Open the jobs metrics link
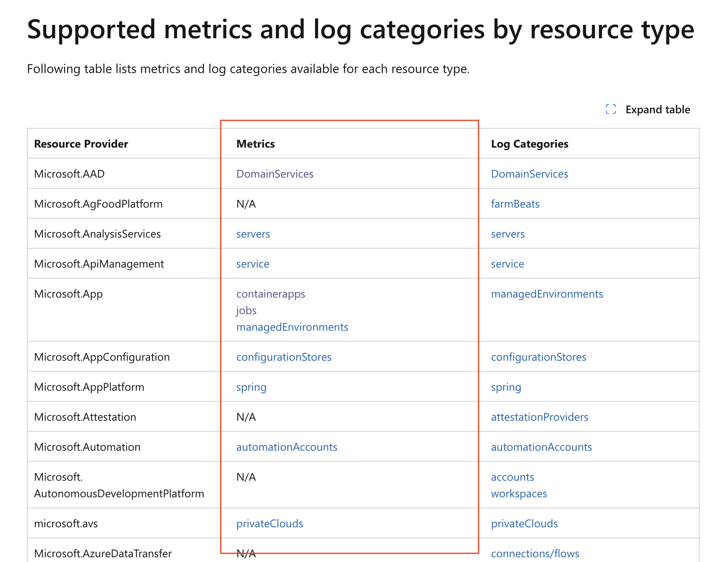The image size is (728, 562). [246, 310]
